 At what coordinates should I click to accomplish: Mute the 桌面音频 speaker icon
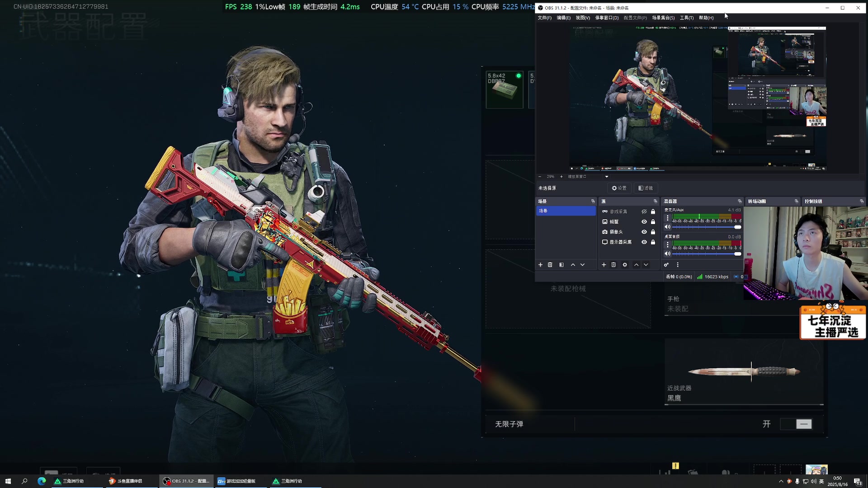click(x=667, y=253)
